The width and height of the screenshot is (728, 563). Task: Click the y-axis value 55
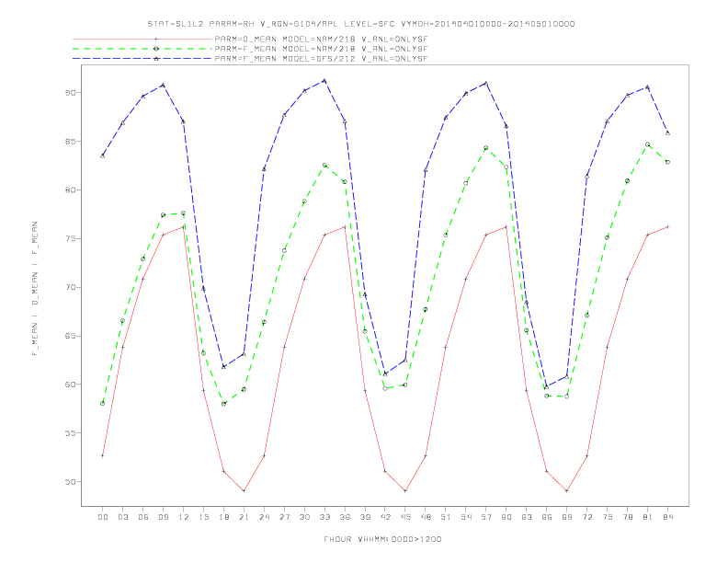pos(70,433)
